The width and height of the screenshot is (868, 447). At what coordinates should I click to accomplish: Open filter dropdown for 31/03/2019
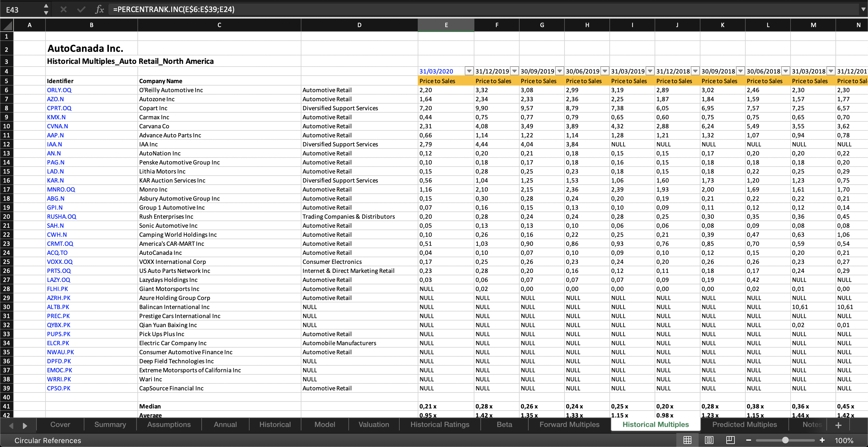(x=650, y=71)
